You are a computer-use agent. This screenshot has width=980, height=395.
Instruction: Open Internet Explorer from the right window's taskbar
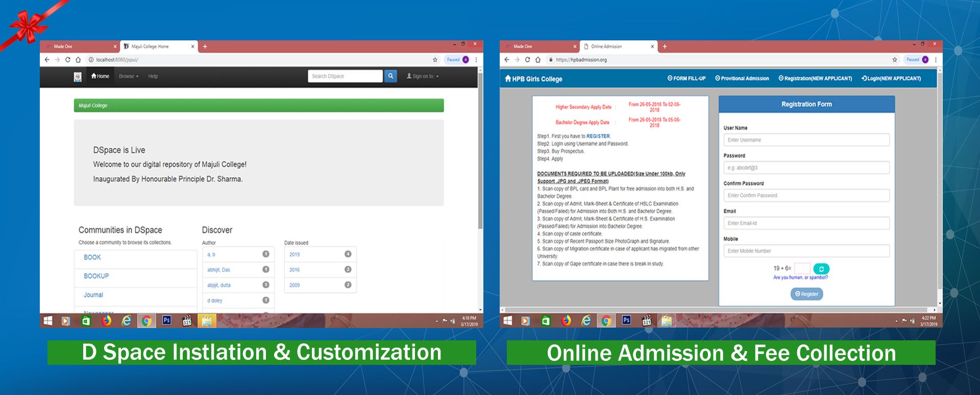click(586, 320)
